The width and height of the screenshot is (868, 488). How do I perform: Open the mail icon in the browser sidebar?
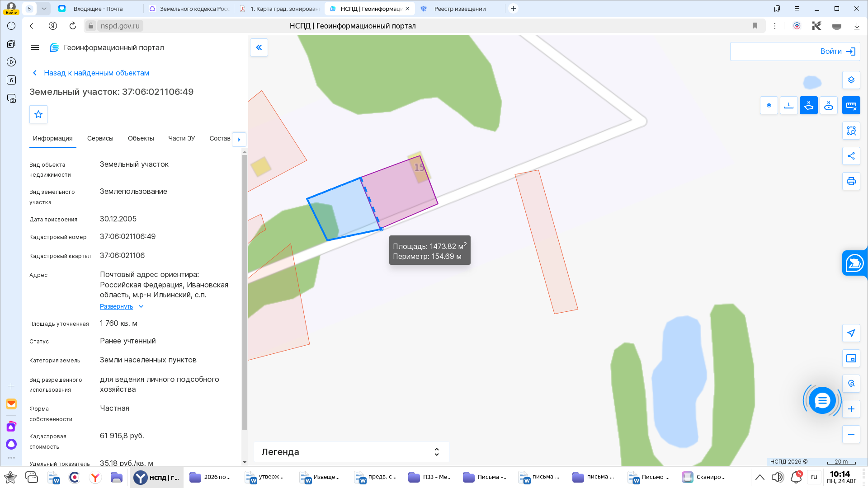[11, 404]
